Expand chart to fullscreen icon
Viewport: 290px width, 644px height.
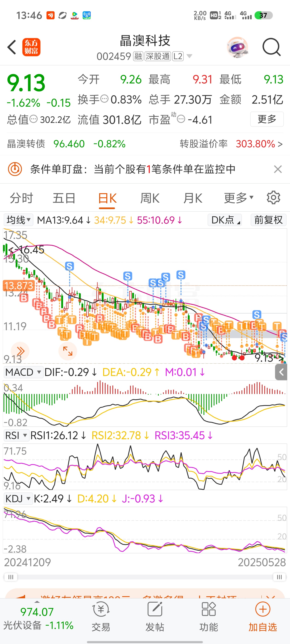68,351
